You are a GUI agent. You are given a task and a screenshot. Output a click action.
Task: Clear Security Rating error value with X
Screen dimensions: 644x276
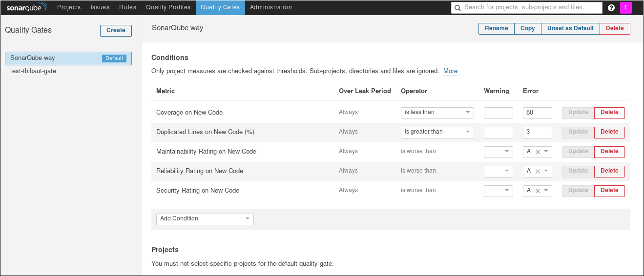pyautogui.click(x=538, y=191)
